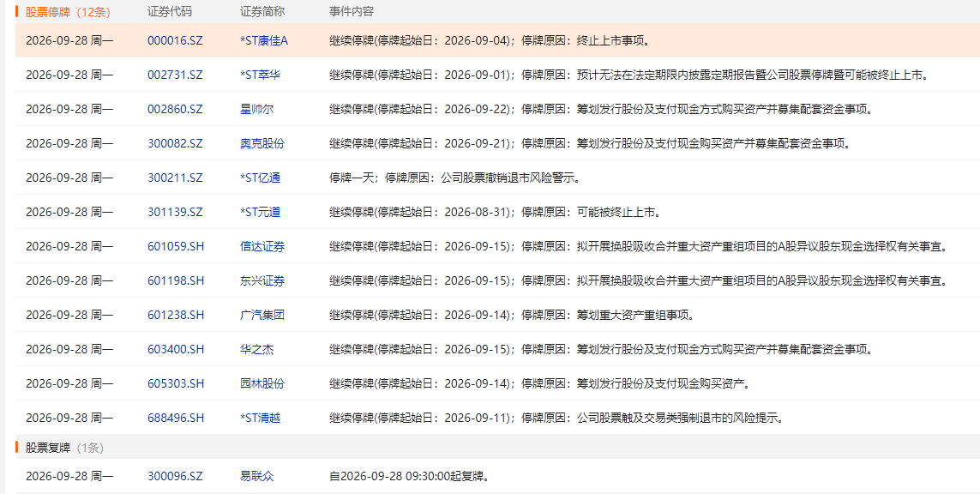Click the *ST亿通 stock link
Viewport: 980px width, 494px height.
[260, 178]
